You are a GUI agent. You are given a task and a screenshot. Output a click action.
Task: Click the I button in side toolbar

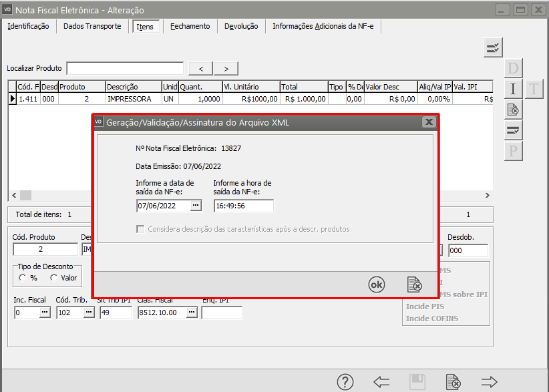(x=513, y=89)
